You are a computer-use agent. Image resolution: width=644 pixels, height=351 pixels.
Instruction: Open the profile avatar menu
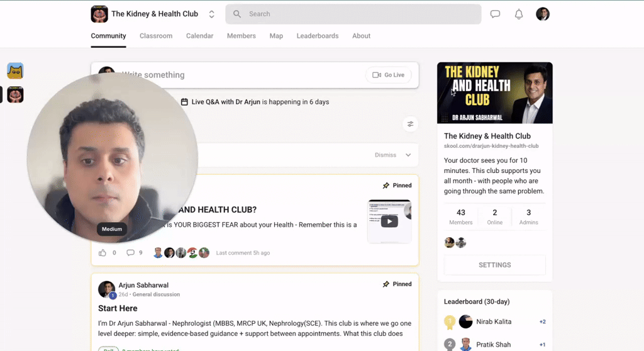click(543, 14)
